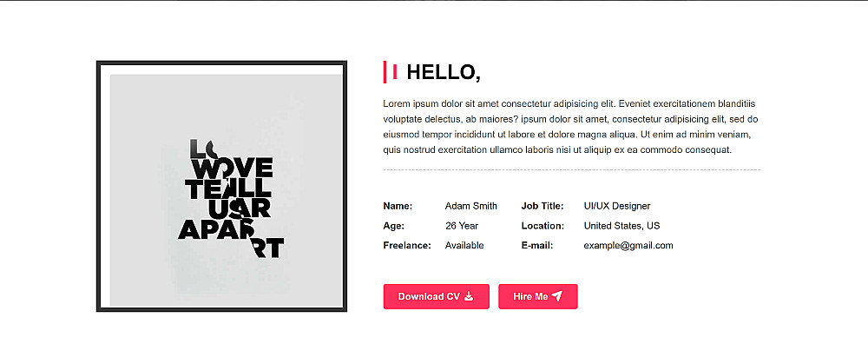Click the Location label

point(542,226)
